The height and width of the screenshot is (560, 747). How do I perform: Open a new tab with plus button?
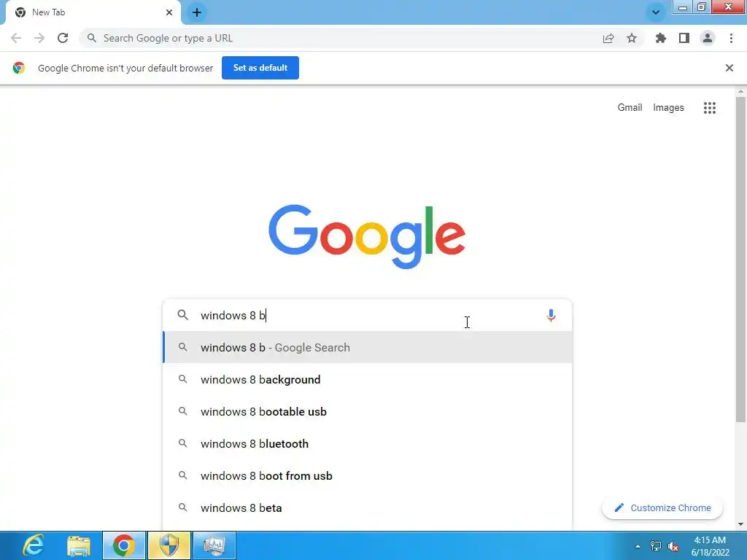[x=197, y=12]
